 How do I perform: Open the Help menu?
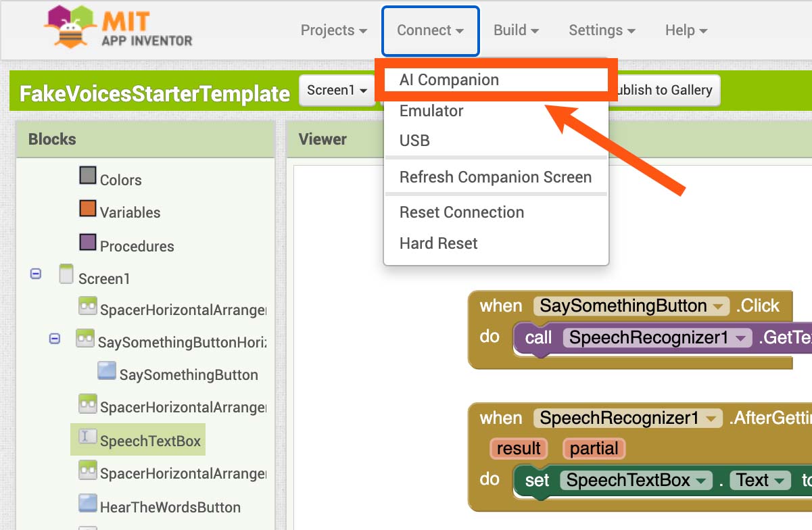coord(686,30)
